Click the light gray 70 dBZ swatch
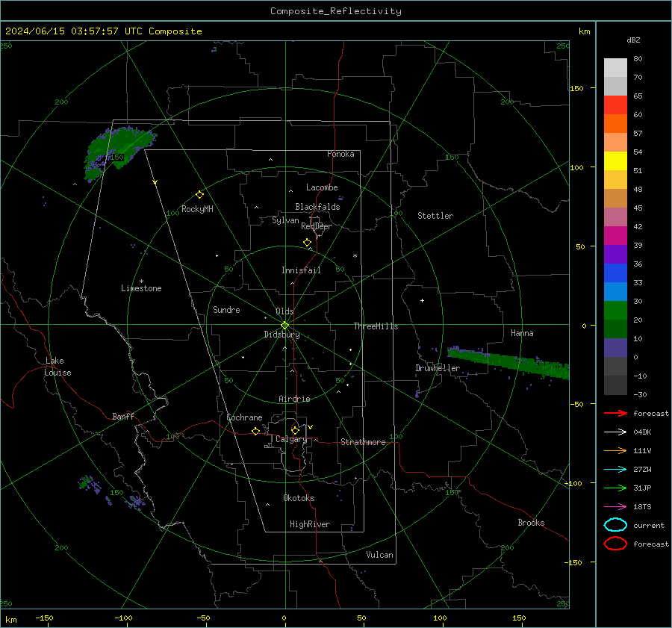This screenshot has height=628, width=672. [615, 68]
